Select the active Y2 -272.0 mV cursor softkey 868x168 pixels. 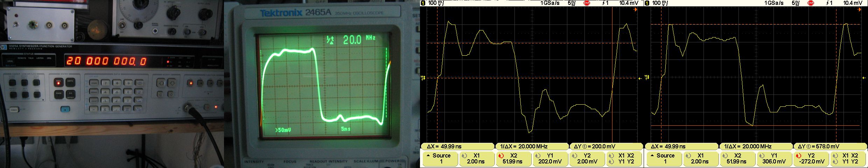coord(811,159)
